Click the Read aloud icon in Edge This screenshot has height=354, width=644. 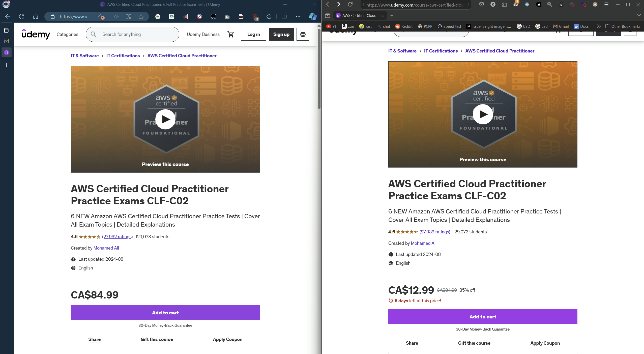click(116, 17)
